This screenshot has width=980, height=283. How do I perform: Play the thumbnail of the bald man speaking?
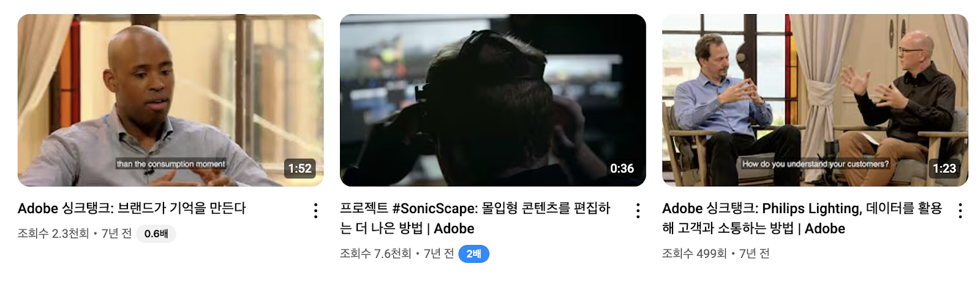click(170, 100)
